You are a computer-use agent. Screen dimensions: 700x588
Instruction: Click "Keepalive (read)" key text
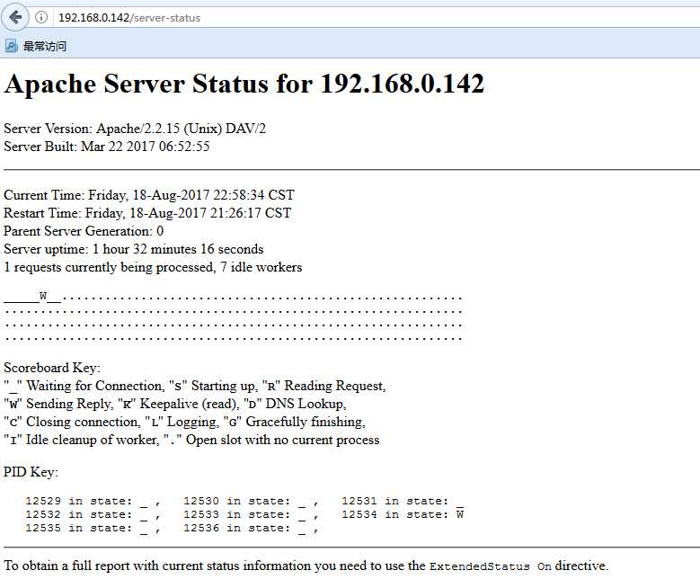click(x=189, y=404)
